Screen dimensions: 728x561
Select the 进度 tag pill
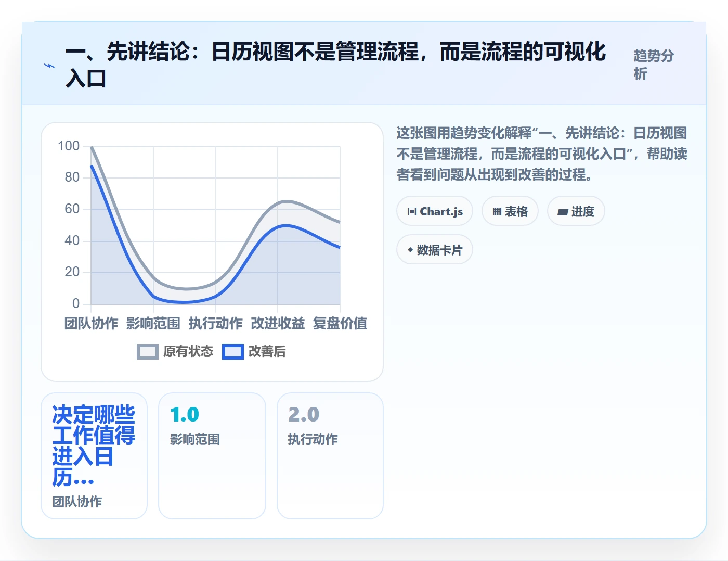click(576, 211)
